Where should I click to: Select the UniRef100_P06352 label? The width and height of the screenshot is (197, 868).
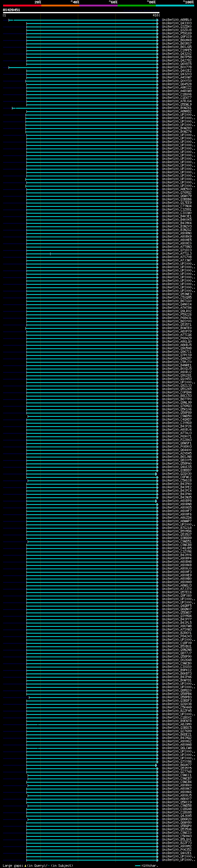coord(177,850)
